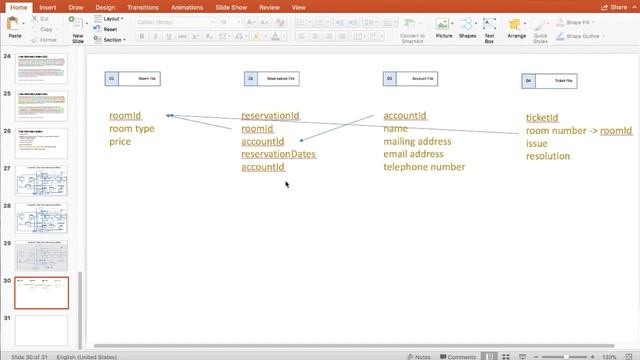Switch to Slide Sorter view icon

point(506,357)
